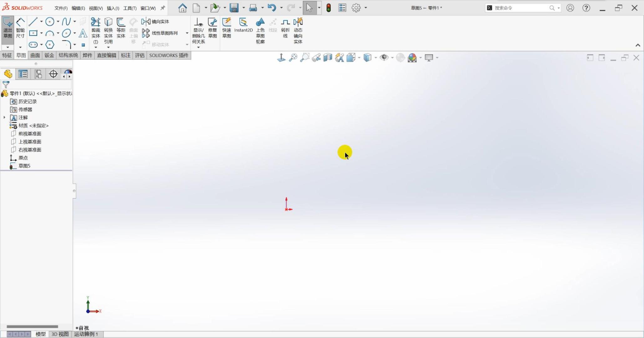Toggle Shaded Sketch Contours
Screen dimensions: 644x338
(260, 28)
